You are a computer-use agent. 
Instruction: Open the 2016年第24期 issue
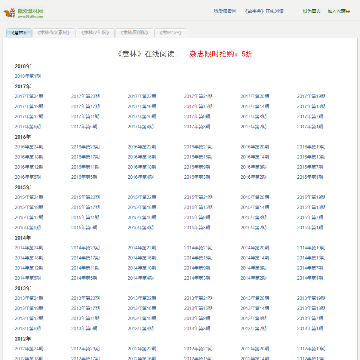click(x=29, y=147)
